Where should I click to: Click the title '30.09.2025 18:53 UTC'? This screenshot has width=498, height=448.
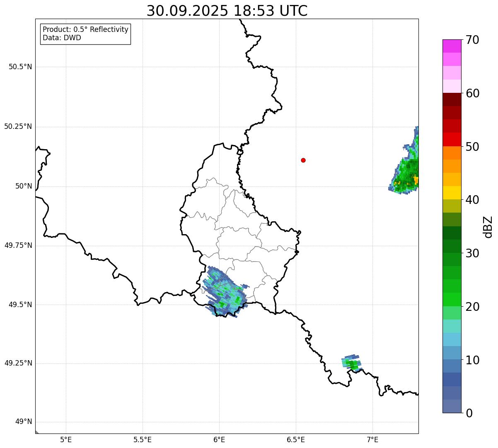click(227, 11)
